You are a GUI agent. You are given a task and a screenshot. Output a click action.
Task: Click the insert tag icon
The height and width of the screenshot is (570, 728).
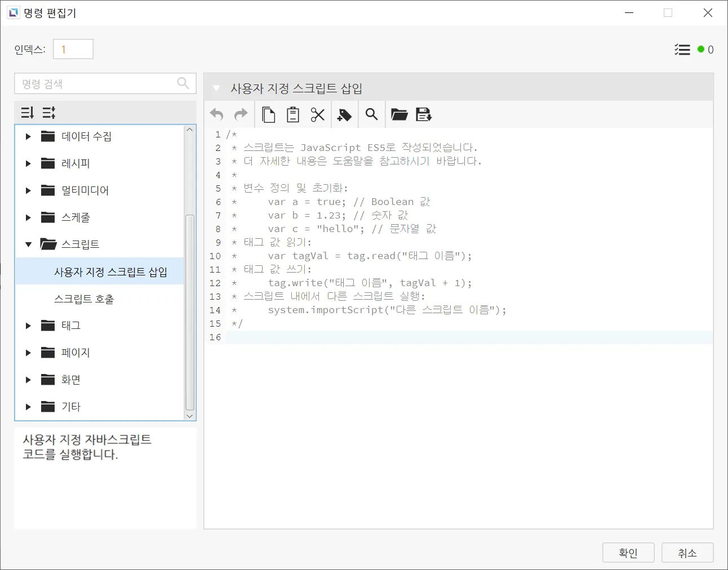pos(344,115)
